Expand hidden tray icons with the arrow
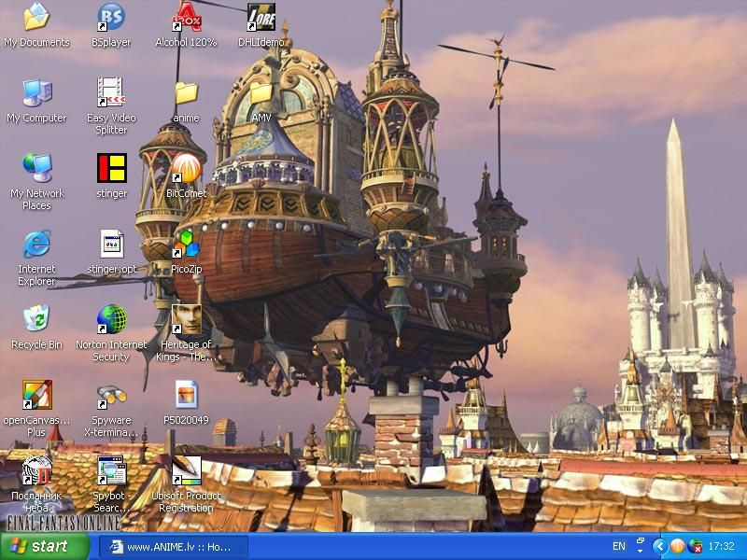This screenshot has width=747, height=560. pyautogui.click(x=660, y=546)
